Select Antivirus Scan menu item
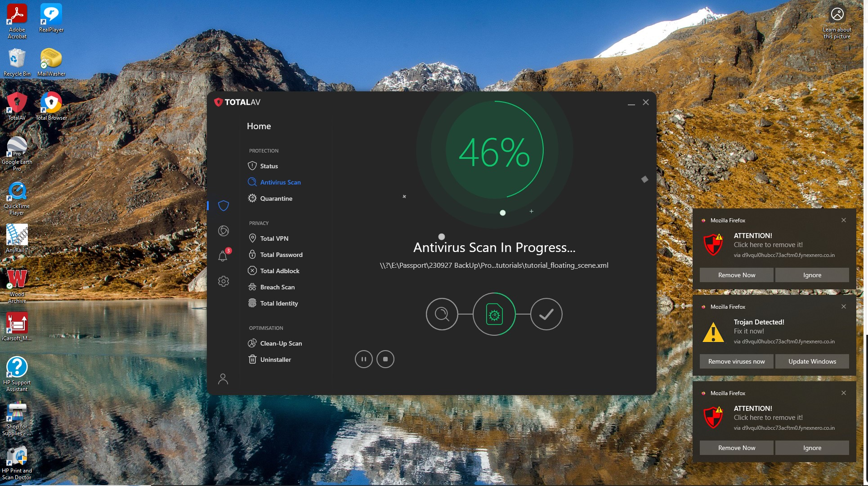Screen dimensions: 868x486 (274, 182)
